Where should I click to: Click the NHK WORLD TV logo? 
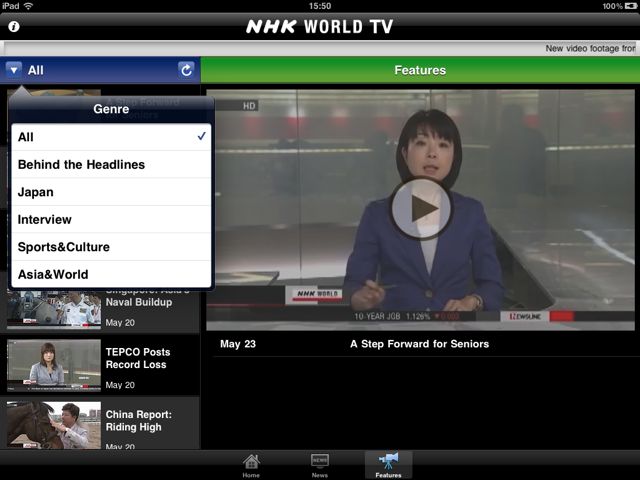[x=320, y=27]
